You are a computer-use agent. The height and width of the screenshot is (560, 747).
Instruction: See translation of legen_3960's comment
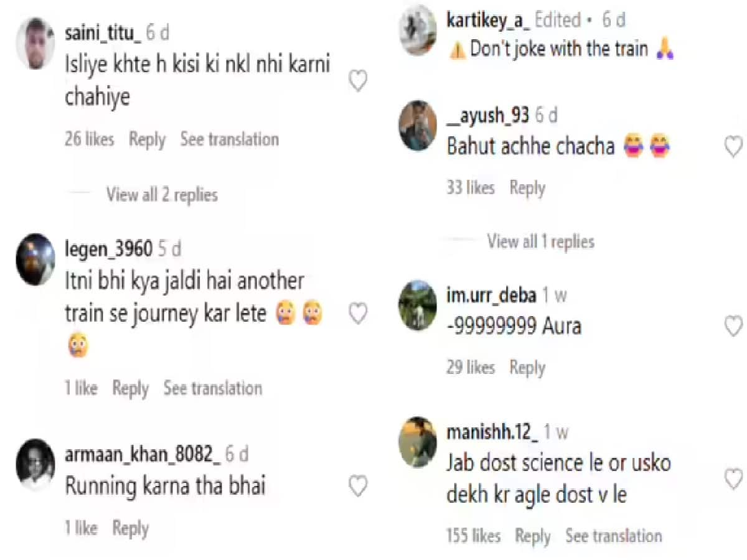click(212, 388)
